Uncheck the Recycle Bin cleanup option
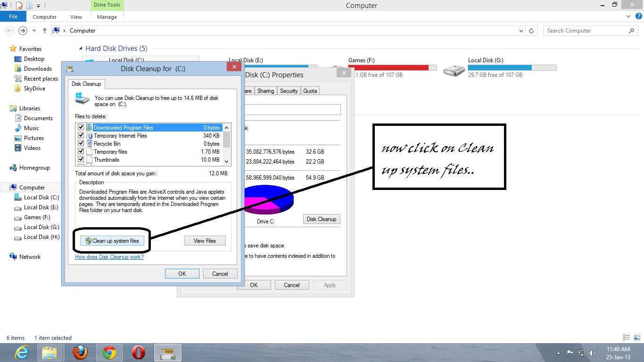 pos(81,143)
